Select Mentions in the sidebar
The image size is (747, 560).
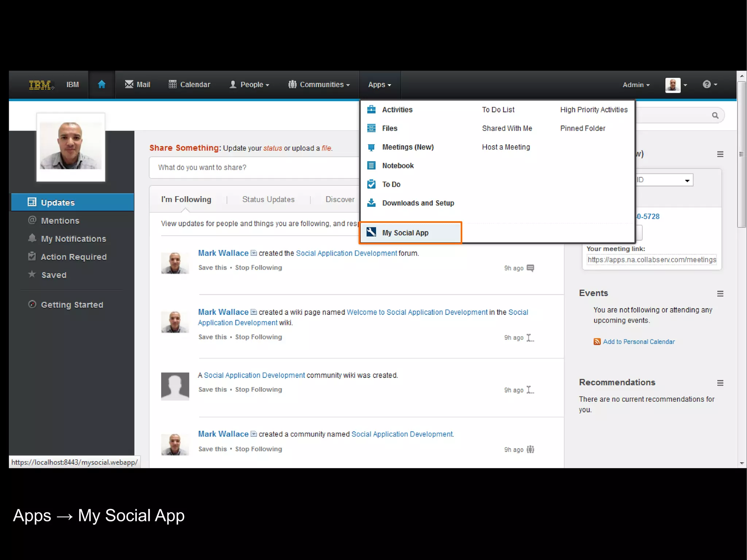(60, 220)
